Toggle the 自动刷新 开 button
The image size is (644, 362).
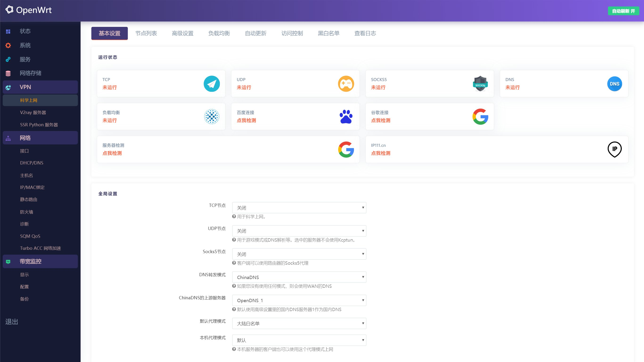623,11
